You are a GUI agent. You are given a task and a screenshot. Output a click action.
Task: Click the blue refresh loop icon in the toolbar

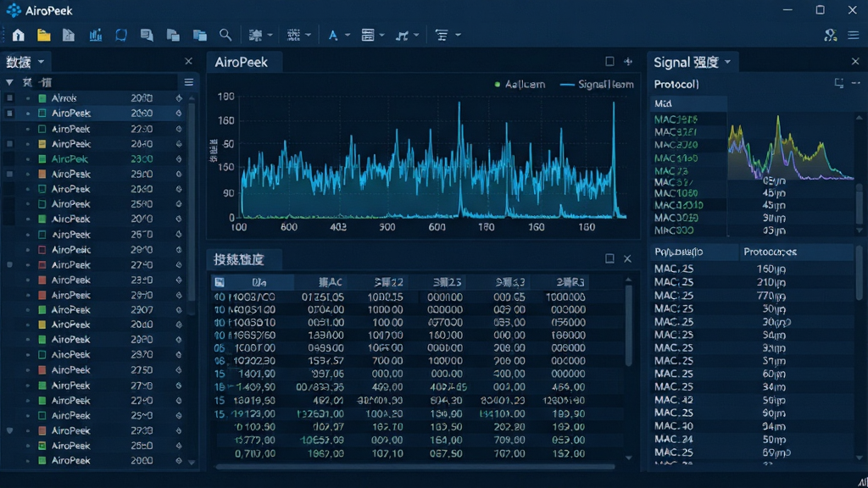point(120,36)
